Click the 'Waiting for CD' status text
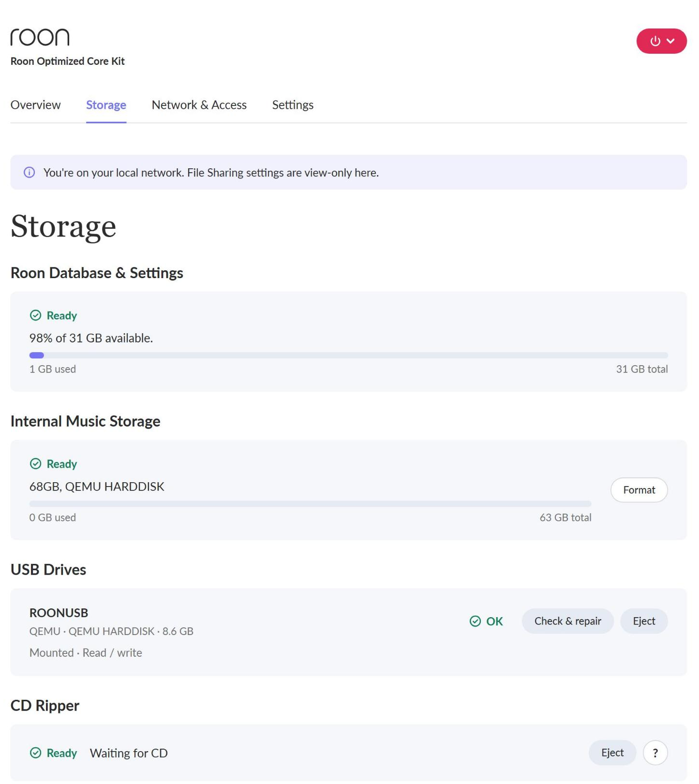 [129, 754]
